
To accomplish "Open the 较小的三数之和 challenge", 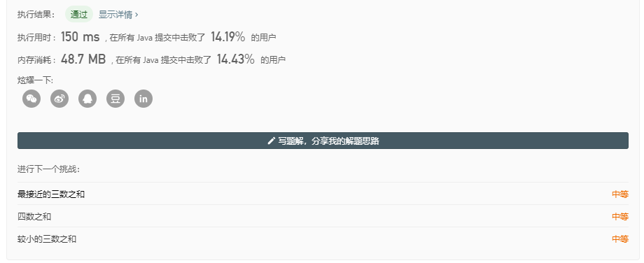I will [x=47, y=239].
